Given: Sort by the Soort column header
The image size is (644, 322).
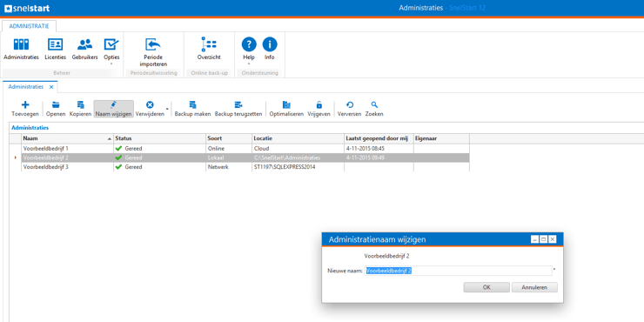Looking at the screenshot, I should 229,139.
